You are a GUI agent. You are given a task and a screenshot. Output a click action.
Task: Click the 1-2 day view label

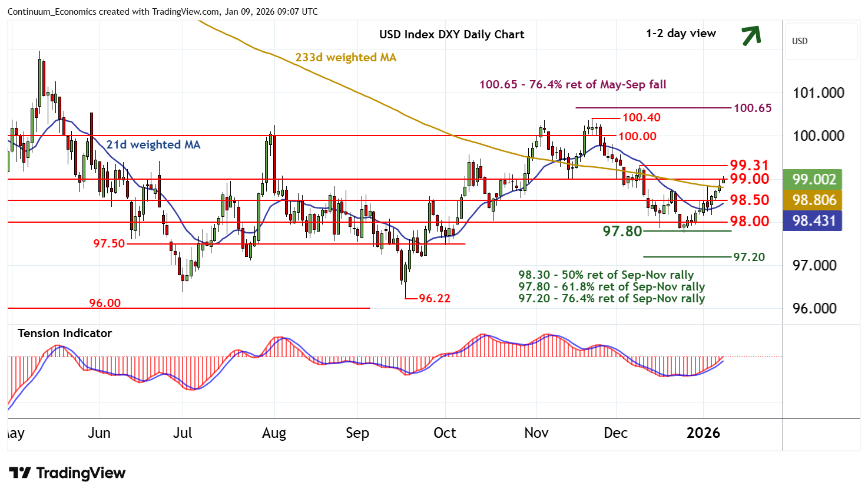point(681,34)
